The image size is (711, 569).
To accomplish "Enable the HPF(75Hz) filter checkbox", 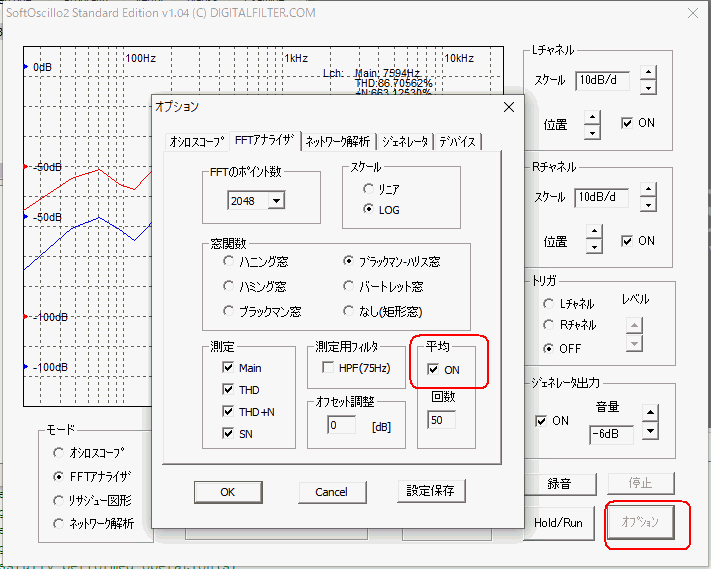I will (328, 367).
